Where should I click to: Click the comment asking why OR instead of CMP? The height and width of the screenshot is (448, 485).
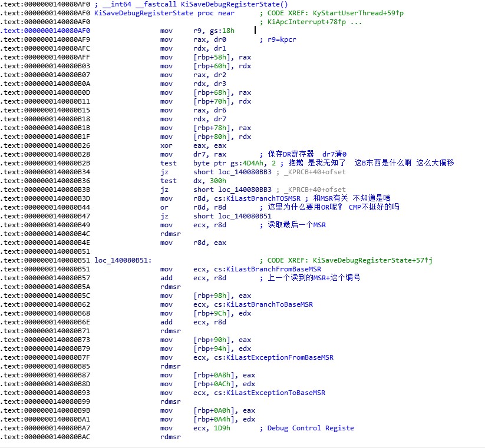coord(334,207)
